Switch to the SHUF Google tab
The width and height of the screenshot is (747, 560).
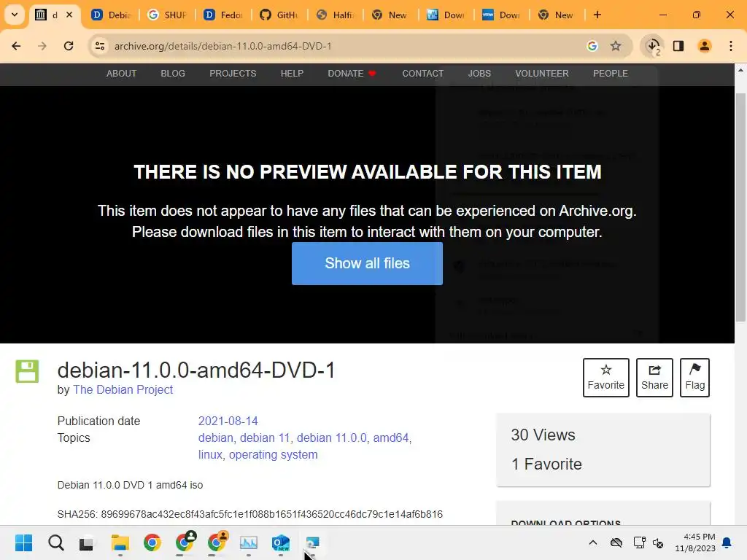pyautogui.click(x=167, y=15)
